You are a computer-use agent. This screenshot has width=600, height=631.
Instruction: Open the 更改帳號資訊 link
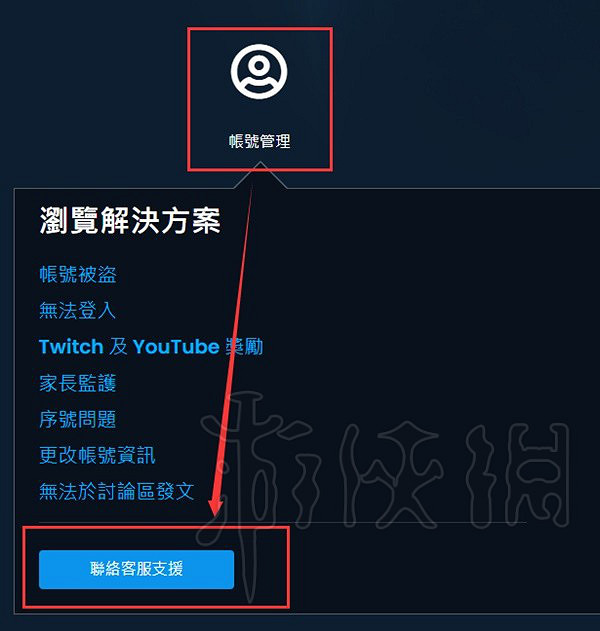tap(97, 455)
